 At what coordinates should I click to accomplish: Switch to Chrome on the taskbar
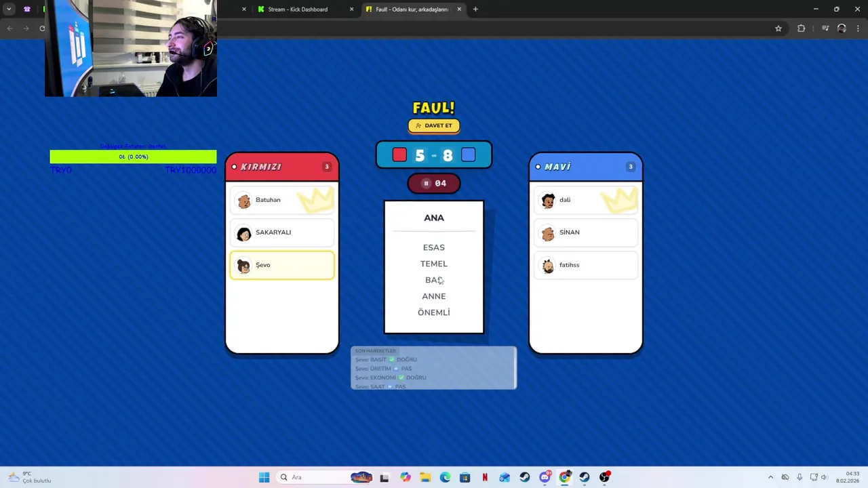(x=564, y=477)
